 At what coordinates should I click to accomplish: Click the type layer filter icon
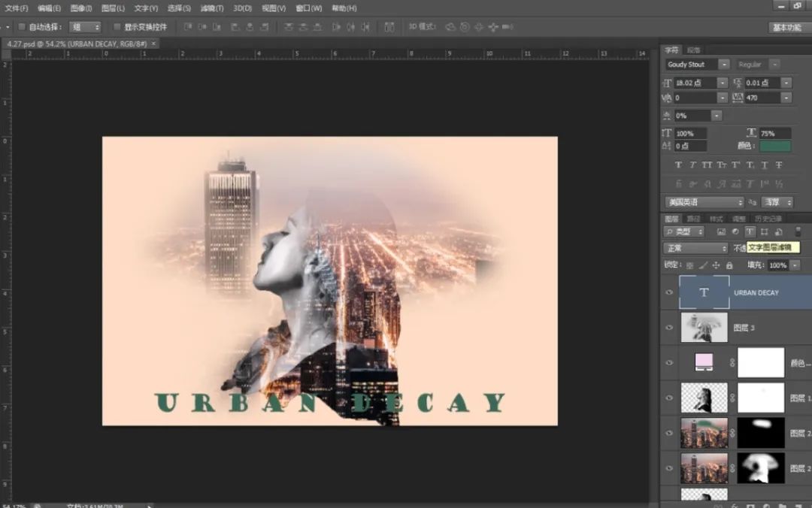(x=750, y=232)
